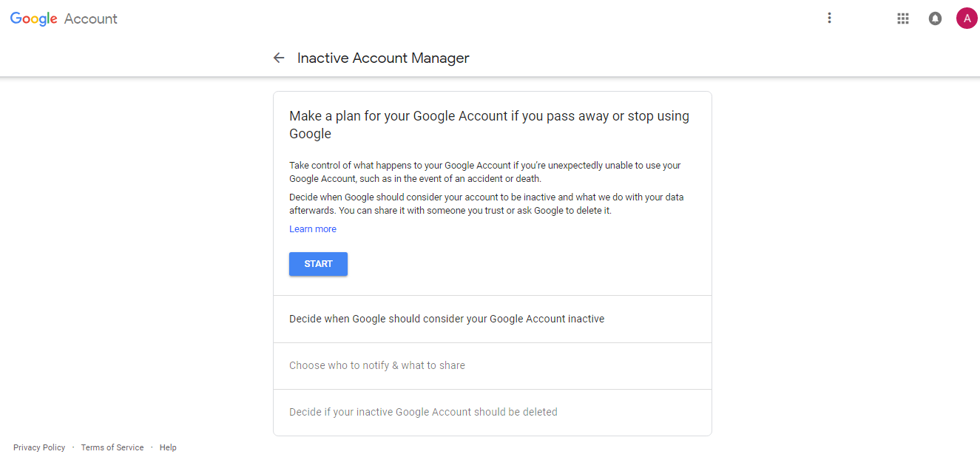The height and width of the screenshot is (457, 980).
Task: Click the paragraph starting 'Take control of what happens'
Action: pyautogui.click(x=484, y=172)
